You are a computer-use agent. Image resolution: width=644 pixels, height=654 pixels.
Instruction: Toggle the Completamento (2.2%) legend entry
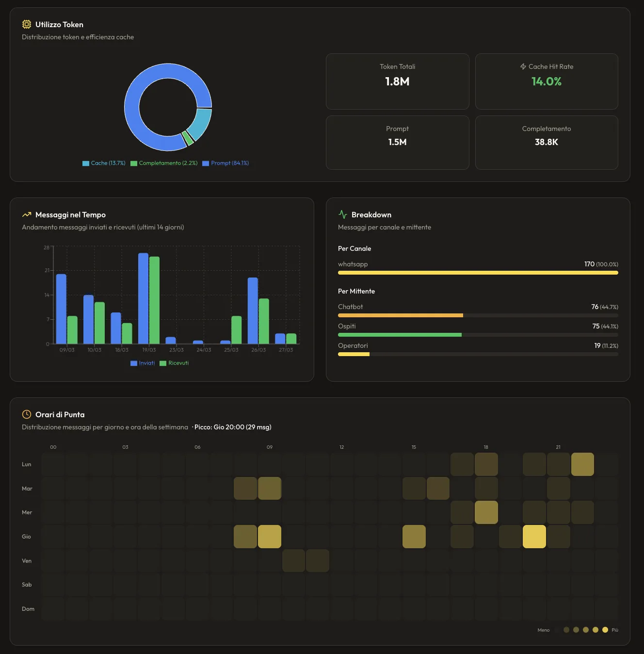[x=164, y=163]
